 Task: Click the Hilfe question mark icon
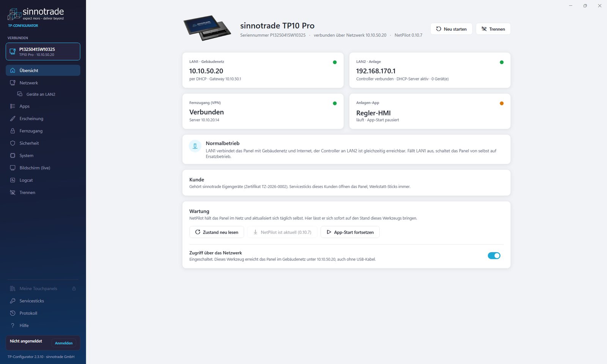[13, 325]
